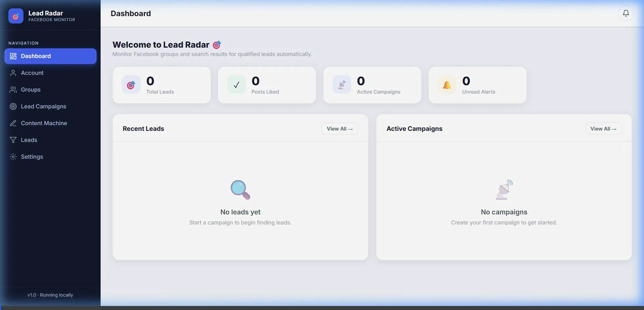Click the Lead Campaigns target icon
Screen dimensions: 644x310
click(x=13, y=106)
